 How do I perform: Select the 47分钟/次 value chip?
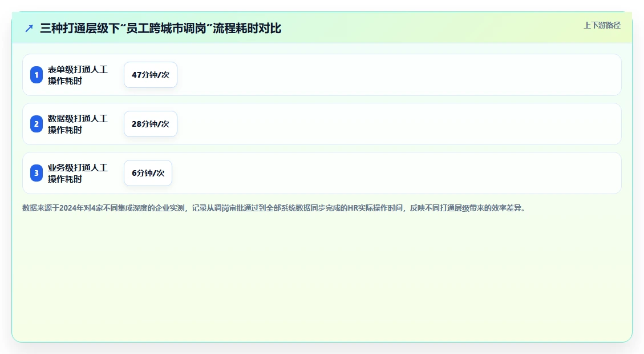[x=151, y=75]
